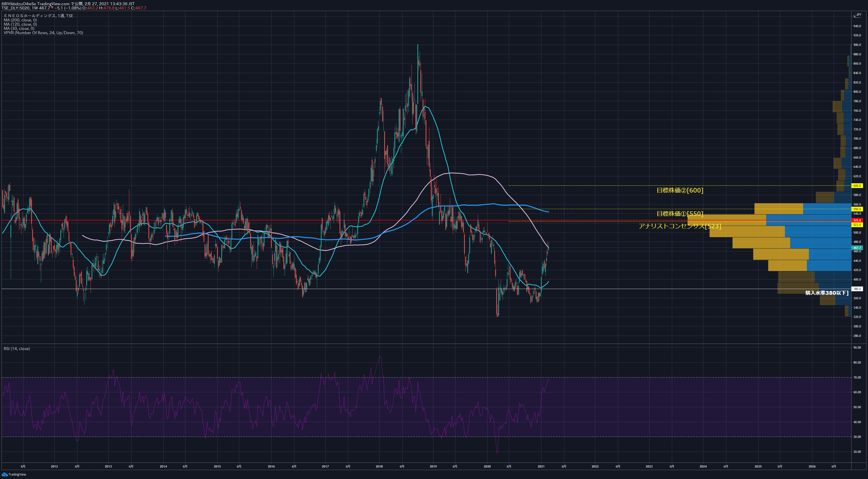Select the ENEOS Holdings symbol legend title
The image size is (868, 479).
38,16
